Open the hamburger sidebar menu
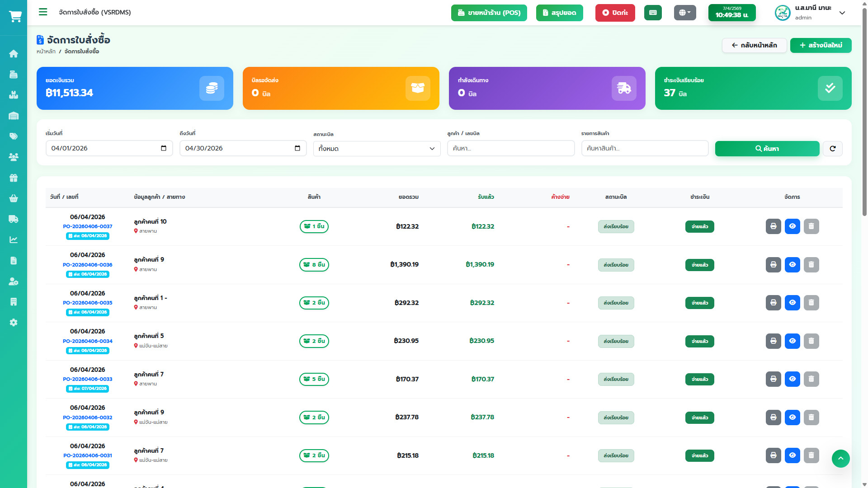The width and height of the screenshot is (868, 488). click(43, 12)
